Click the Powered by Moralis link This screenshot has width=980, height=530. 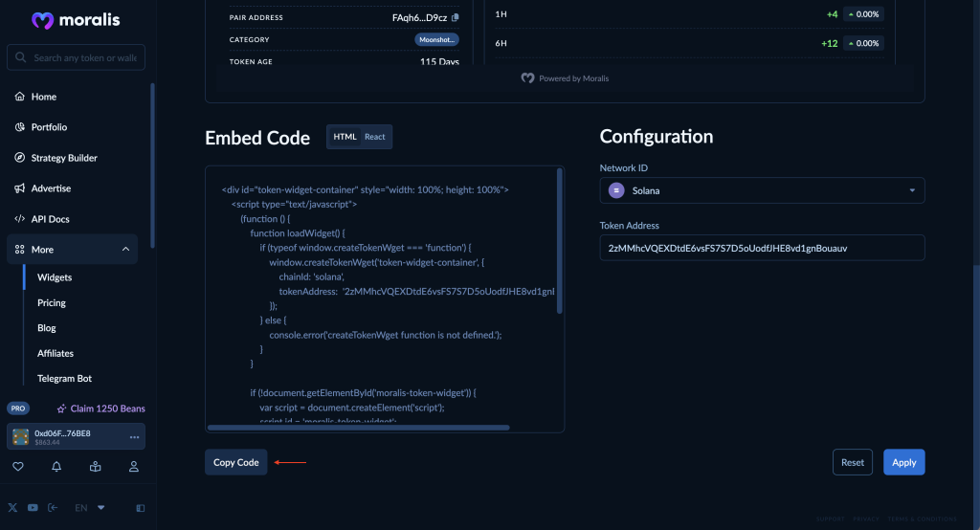tap(565, 78)
